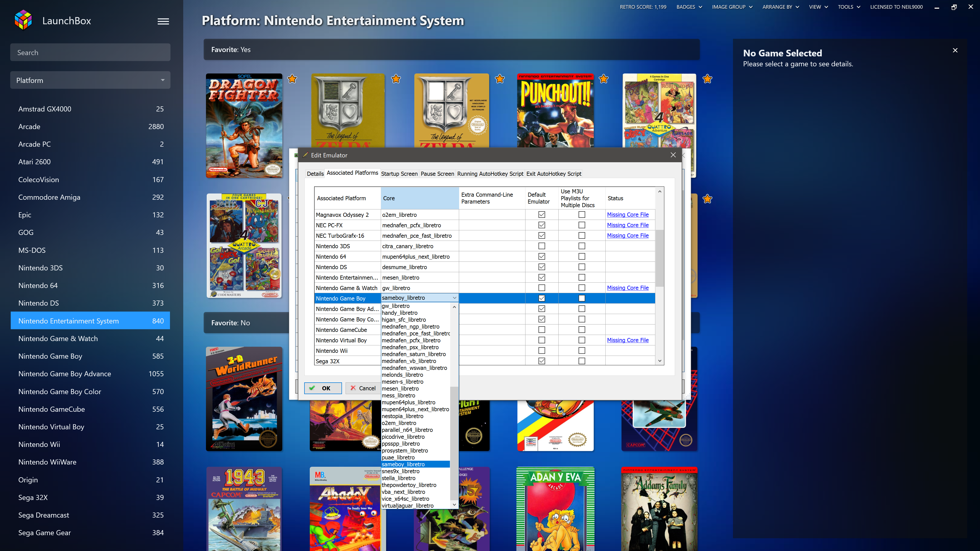Open Missing Core File link for Game & Watch

pyautogui.click(x=628, y=288)
